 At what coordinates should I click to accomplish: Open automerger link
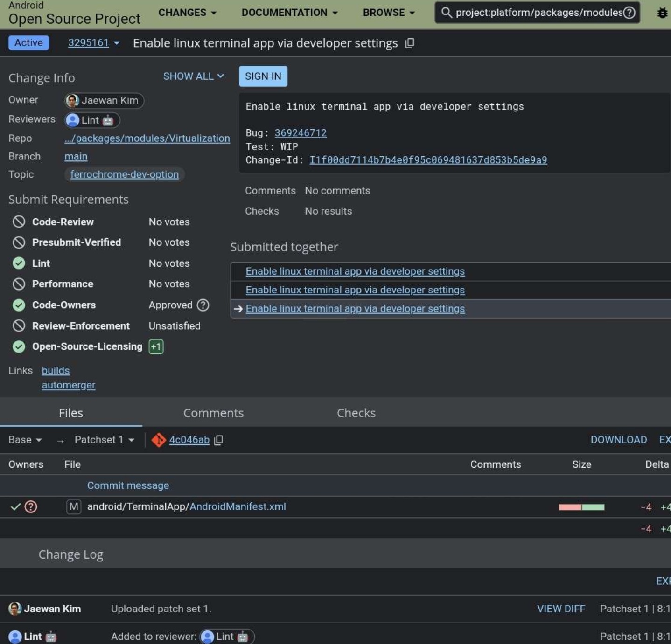click(x=69, y=385)
